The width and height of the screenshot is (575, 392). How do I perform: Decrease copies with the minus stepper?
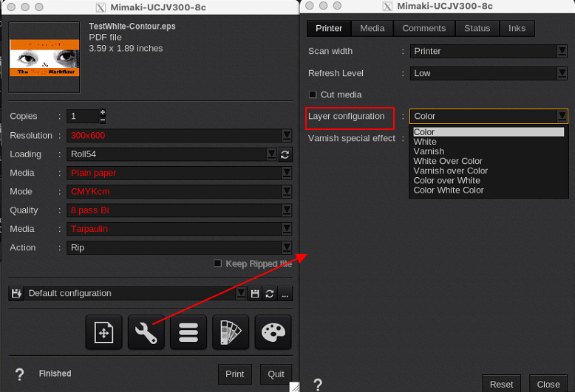103,120
